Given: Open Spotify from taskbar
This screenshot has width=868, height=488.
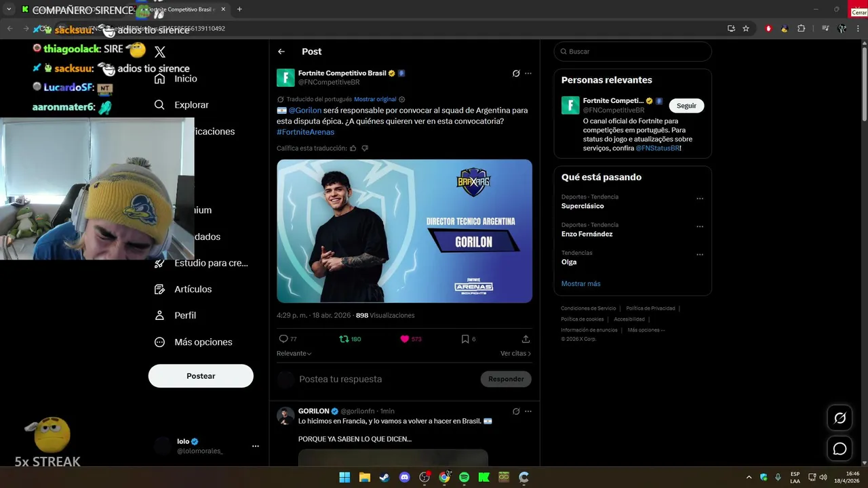Looking at the screenshot, I should 464,477.
